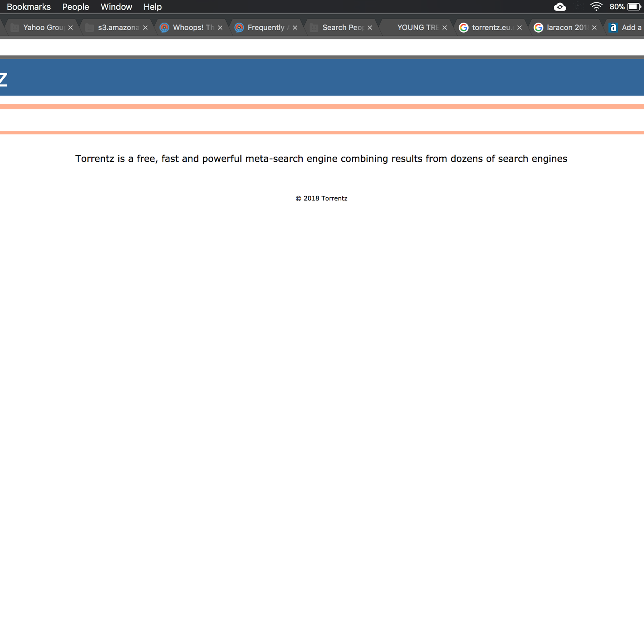Close the laracon 2018 tab
This screenshot has height=644, width=644.
(594, 27)
